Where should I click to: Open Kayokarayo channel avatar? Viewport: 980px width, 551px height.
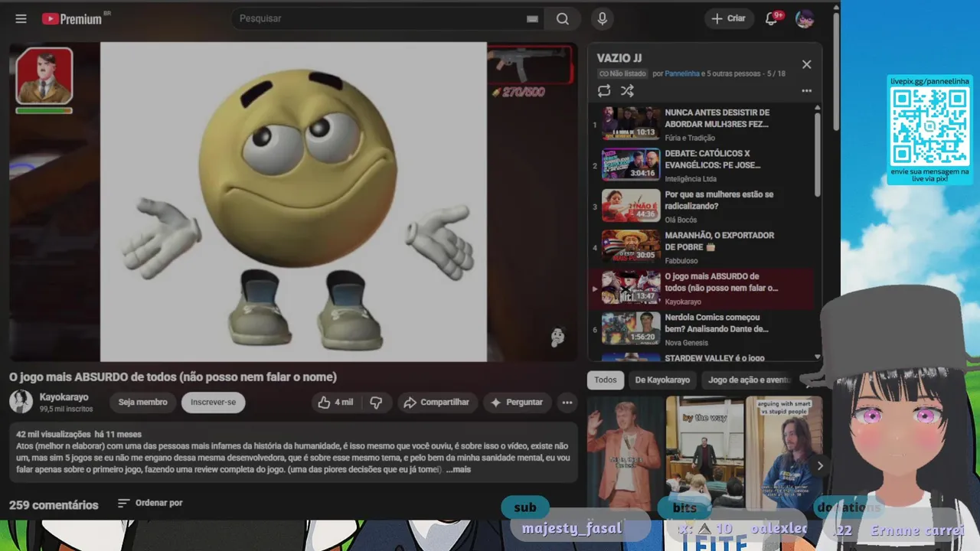[21, 402]
